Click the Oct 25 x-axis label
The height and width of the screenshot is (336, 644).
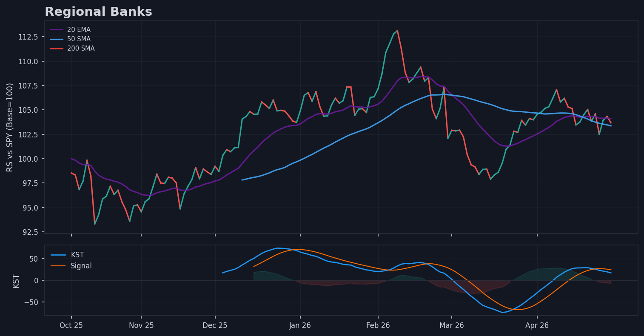(71, 325)
